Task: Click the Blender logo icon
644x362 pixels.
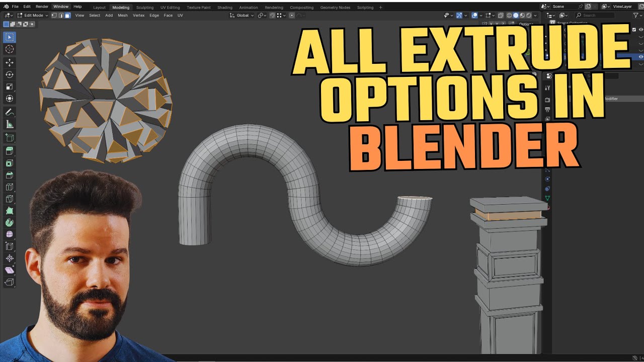Action: 6,7
